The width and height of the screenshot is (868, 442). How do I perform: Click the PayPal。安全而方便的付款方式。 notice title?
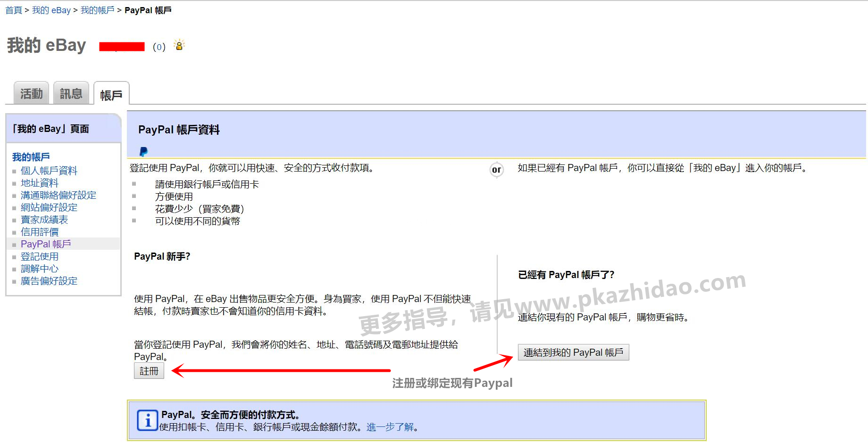click(x=231, y=415)
